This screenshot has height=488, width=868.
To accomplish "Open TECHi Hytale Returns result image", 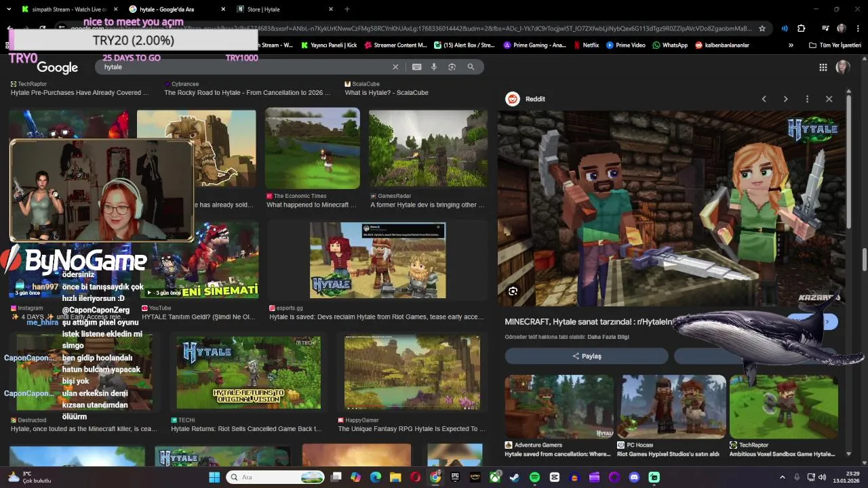I will click(x=248, y=372).
